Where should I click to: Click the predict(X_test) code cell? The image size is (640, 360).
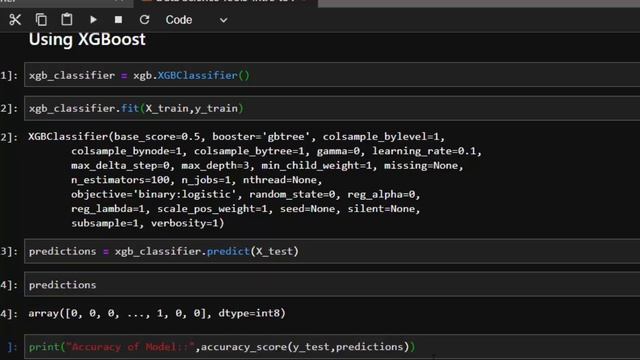coord(332,251)
